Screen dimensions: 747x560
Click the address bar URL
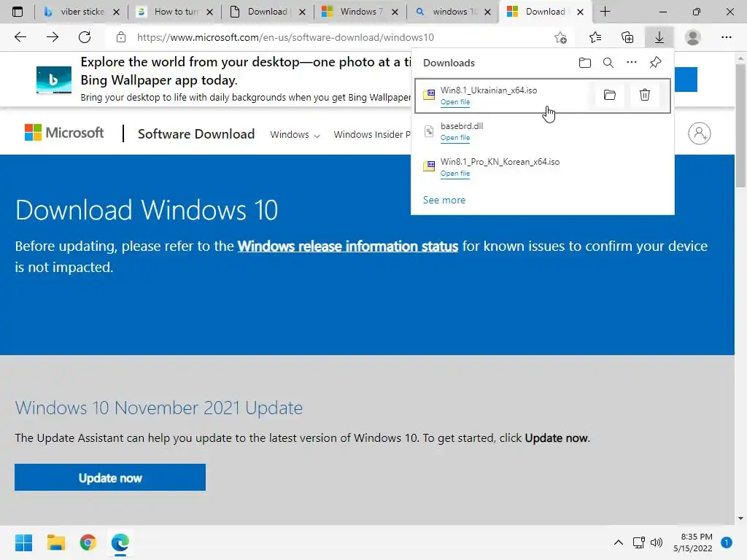[x=285, y=37]
